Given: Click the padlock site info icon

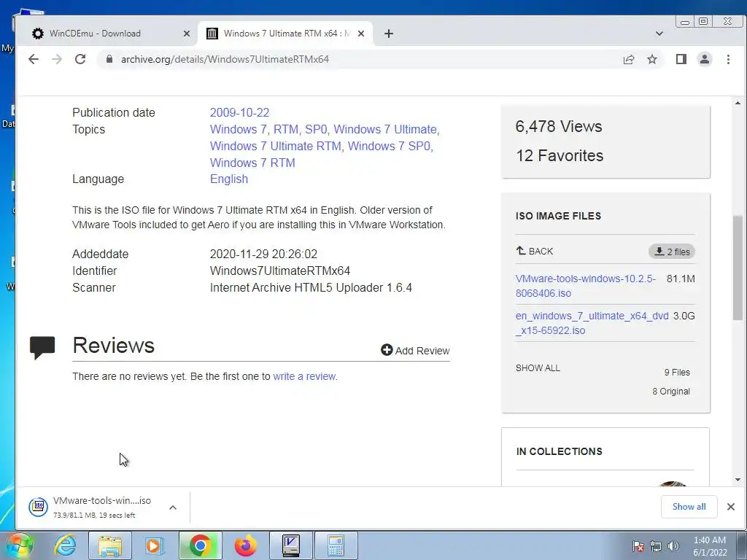Looking at the screenshot, I should click(x=109, y=59).
